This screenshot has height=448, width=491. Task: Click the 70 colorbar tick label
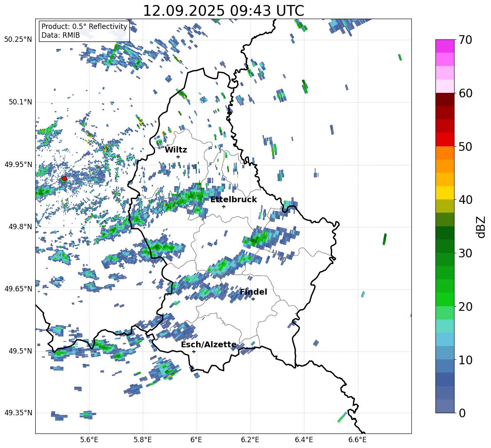[x=465, y=40]
